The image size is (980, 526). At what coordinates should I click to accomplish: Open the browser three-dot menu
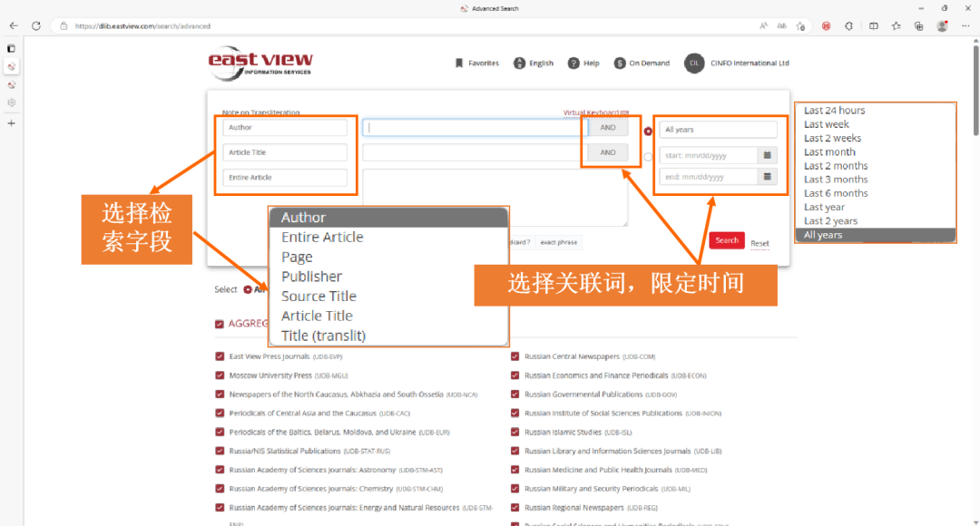(965, 26)
